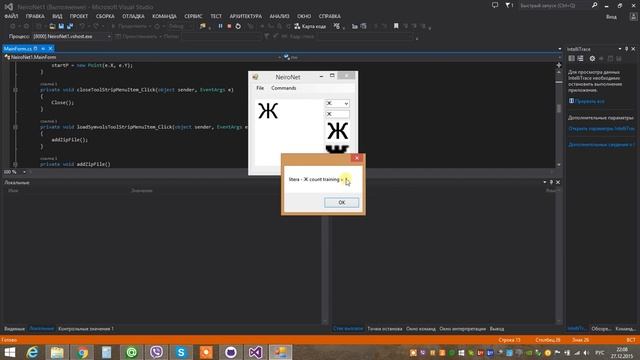Open the Карта кода code map
Screen dimensions: 640x360
[x=310, y=26]
